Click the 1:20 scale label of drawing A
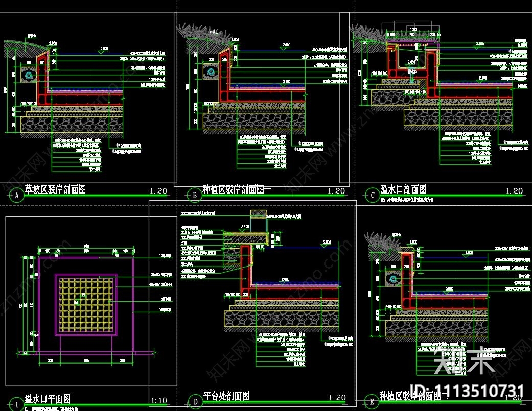 [x=158, y=191]
